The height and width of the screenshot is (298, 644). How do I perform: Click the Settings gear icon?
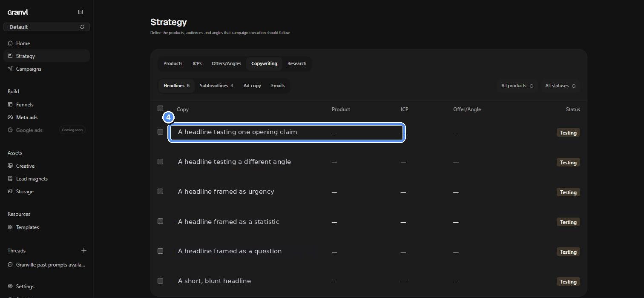click(x=11, y=286)
